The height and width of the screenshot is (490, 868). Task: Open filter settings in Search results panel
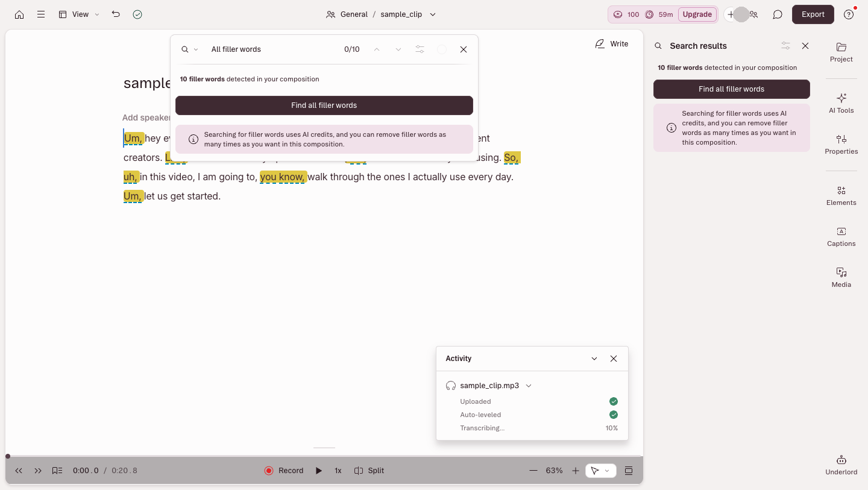[x=785, y=46]
